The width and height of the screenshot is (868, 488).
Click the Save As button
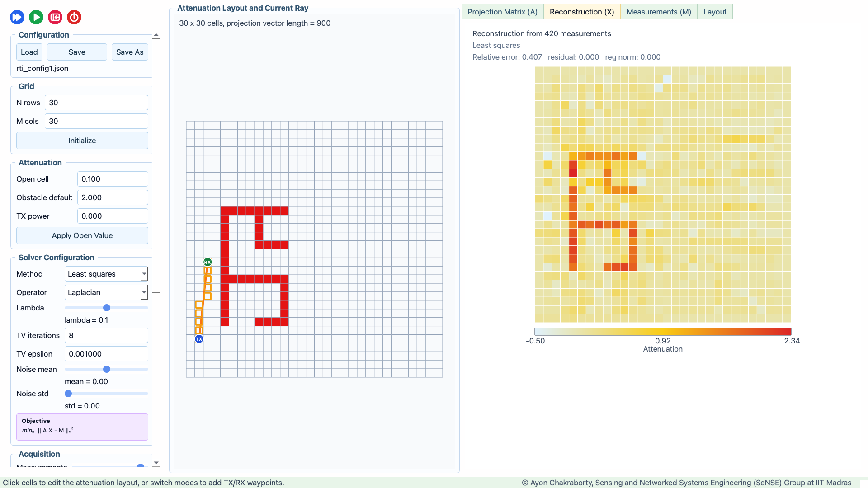tap(130, 52)
